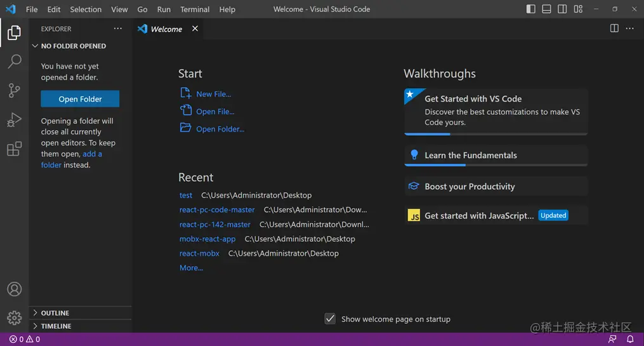The width and height of the screenshot is (644, 346).
Task: Close the Welcome tab
Action: pos(195,29)
